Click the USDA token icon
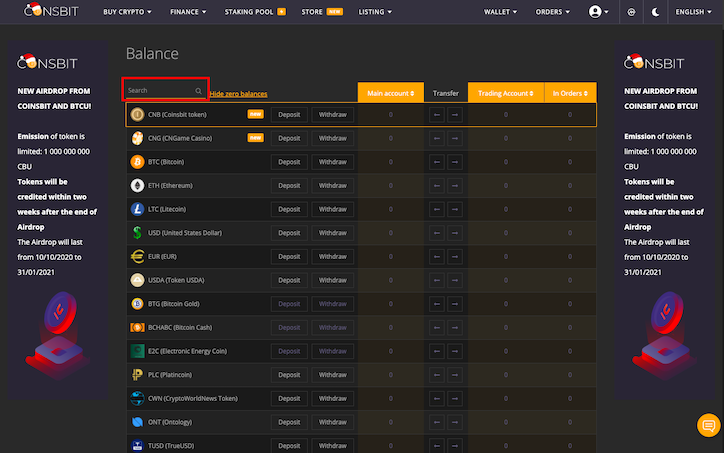The image size is (724, 453). tap(137, 280)
